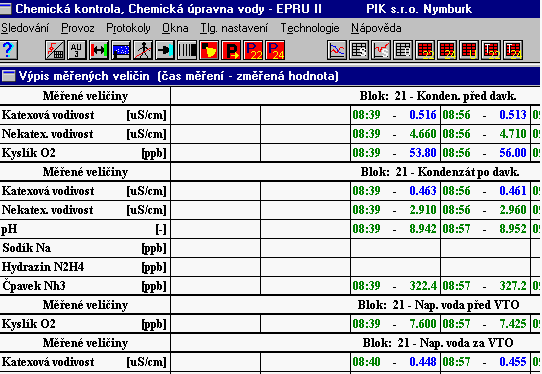The image size is (542, 374).
Task: Open the Okna menu
Action: (175, 28)
